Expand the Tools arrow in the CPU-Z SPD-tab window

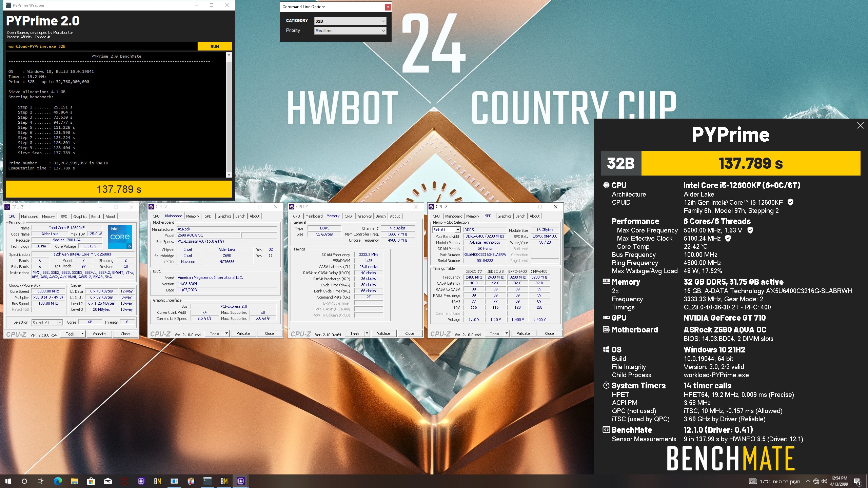pos(506,333)
